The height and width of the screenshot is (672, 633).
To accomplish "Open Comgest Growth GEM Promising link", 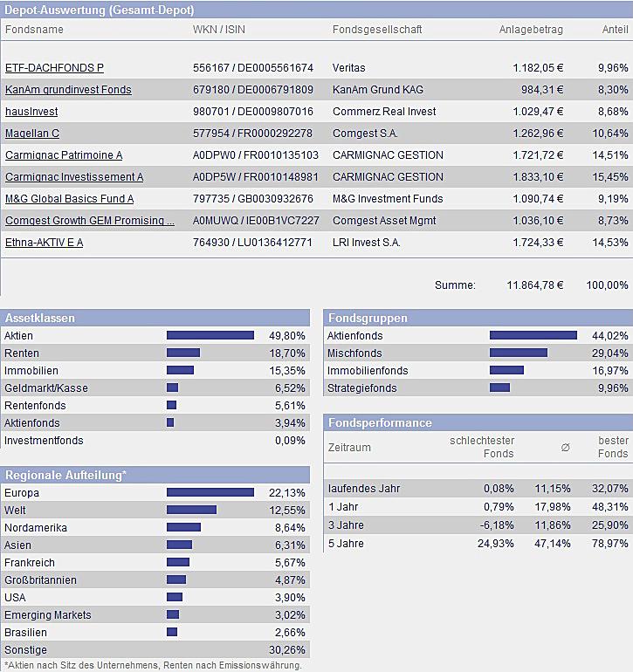I will tap(90, 221).
